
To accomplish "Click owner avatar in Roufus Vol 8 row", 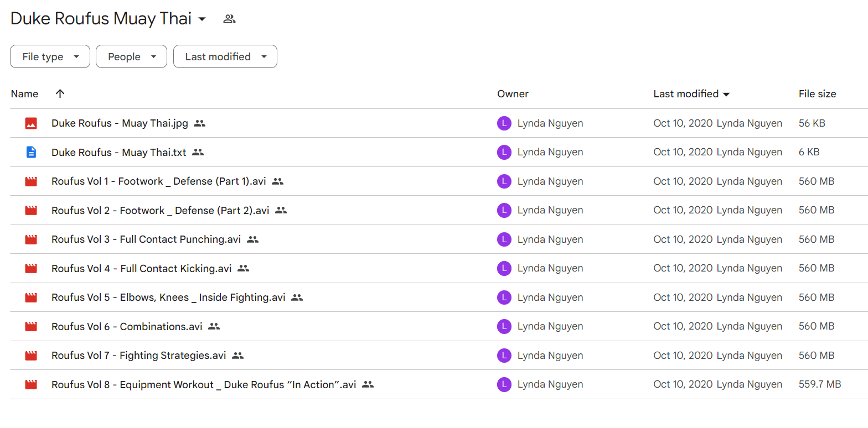I will [x=504, y=384].
